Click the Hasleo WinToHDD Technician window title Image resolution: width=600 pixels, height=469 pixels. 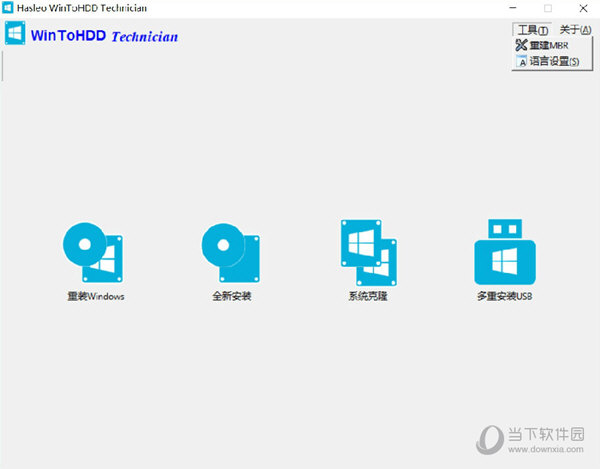[82, 8]
